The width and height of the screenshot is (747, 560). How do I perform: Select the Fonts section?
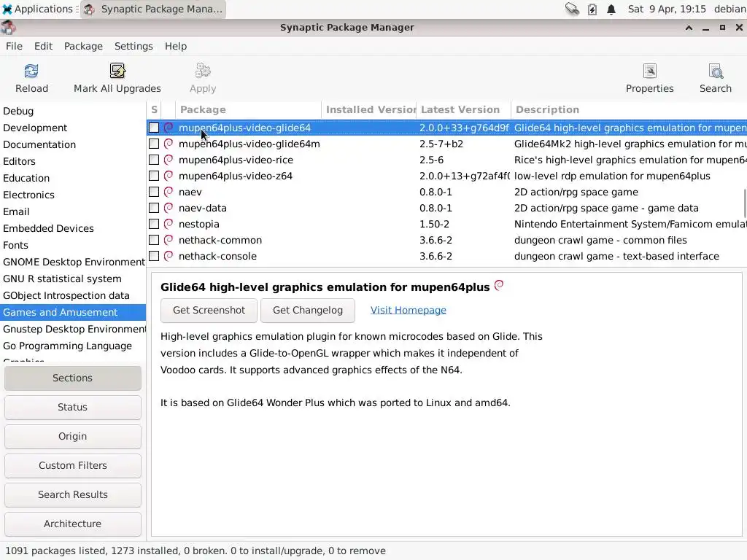coord(73,245)
